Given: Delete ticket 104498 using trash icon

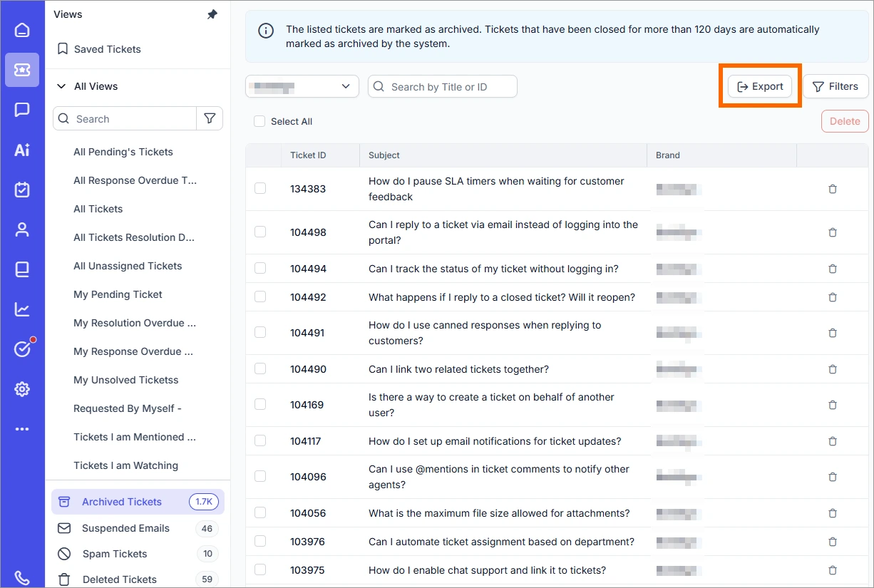Looking at the screenshot, I should (833, 232).
